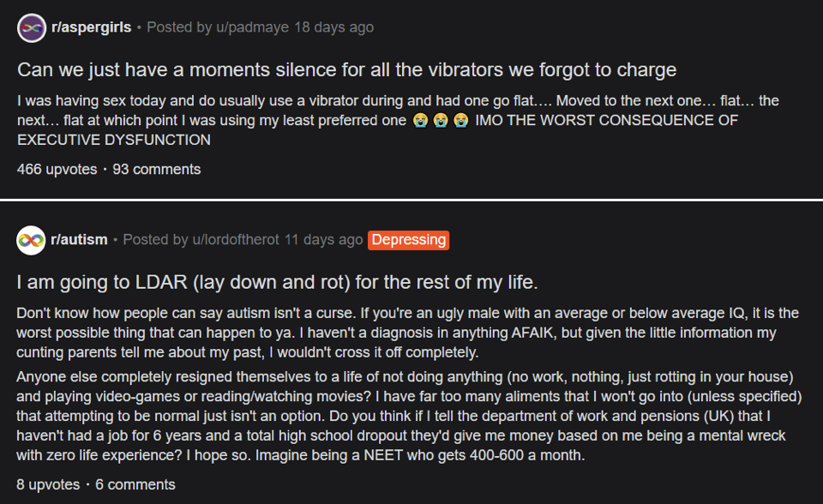Image resolution: width=823 pixels, height=504 pixels.
Task: Open the 'I am going to LDAR' post title
Action: (x=278, y=282)
